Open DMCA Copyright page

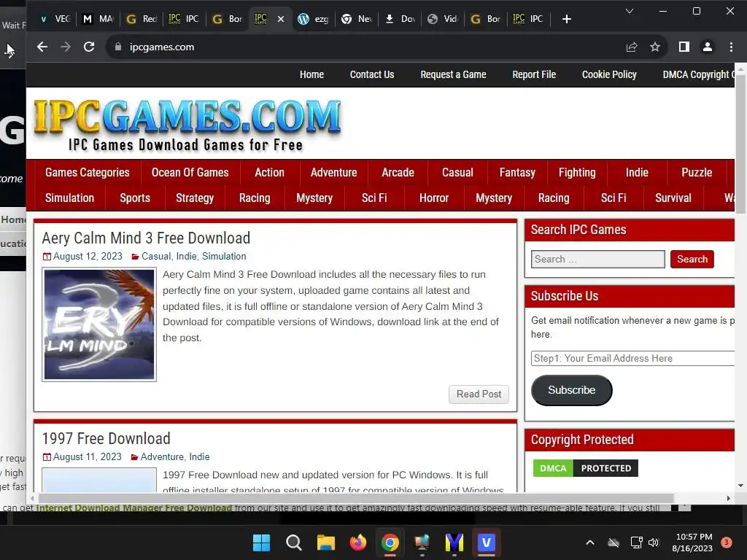click(x=698, y=75)
